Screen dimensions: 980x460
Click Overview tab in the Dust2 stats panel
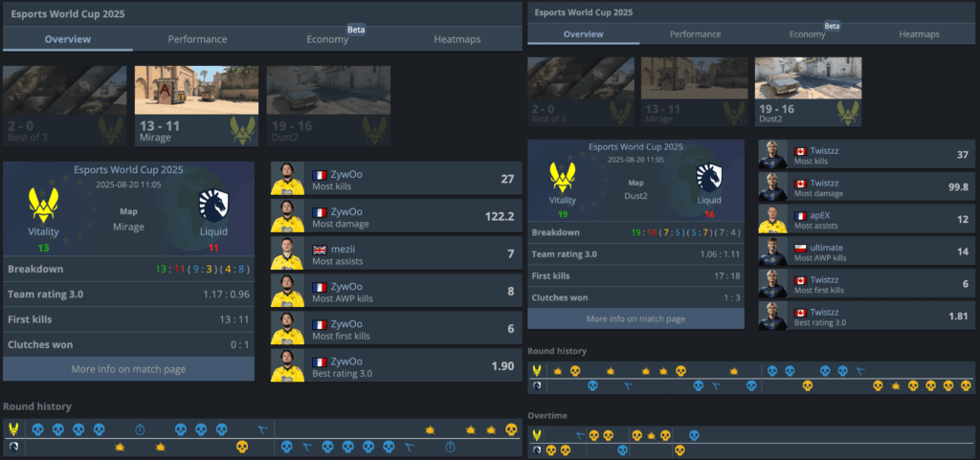point(583,34)
